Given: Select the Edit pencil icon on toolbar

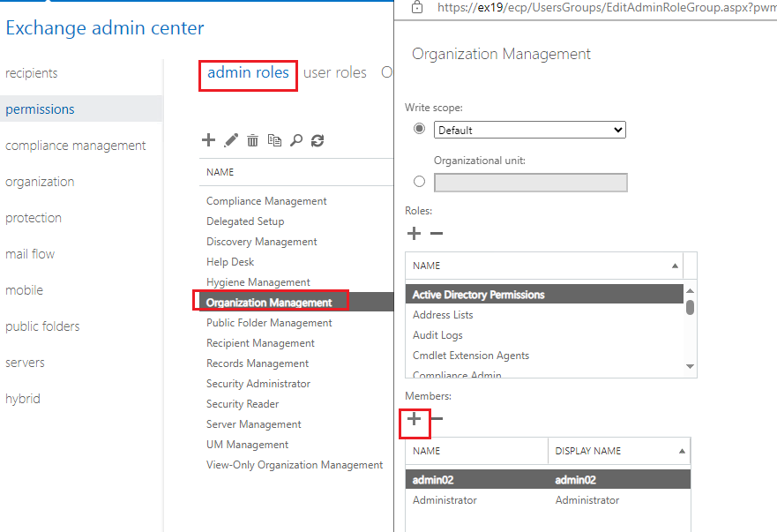Looking at the screenshot, I should point(230,139).
